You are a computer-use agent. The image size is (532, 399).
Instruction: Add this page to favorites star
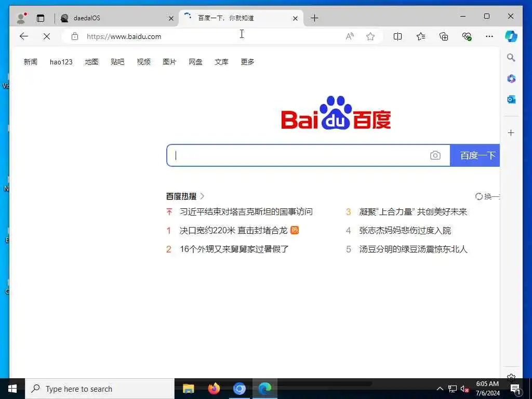[x=370, y=36]
